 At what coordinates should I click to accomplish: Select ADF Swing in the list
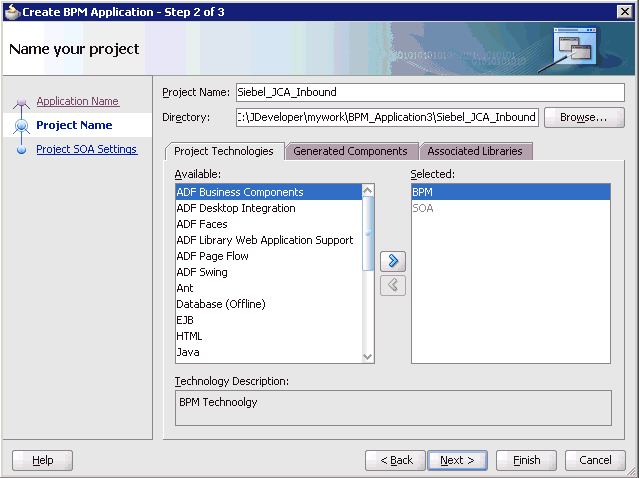tap(269, 272)
